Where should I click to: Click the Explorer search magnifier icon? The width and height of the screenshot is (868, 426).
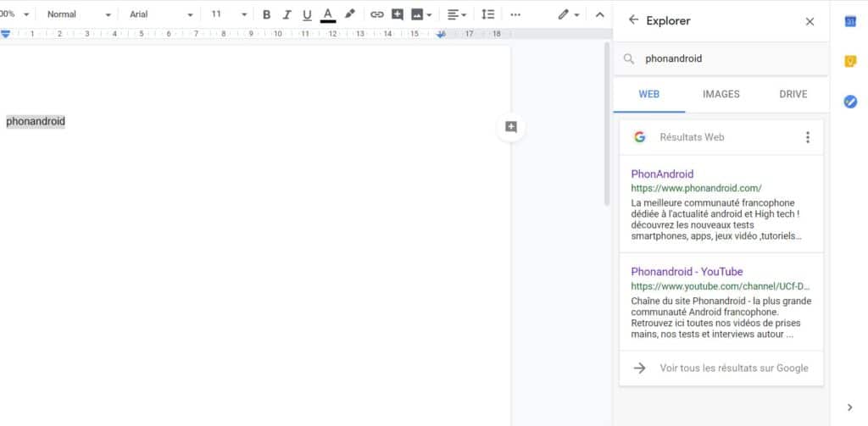coord(628,58)
